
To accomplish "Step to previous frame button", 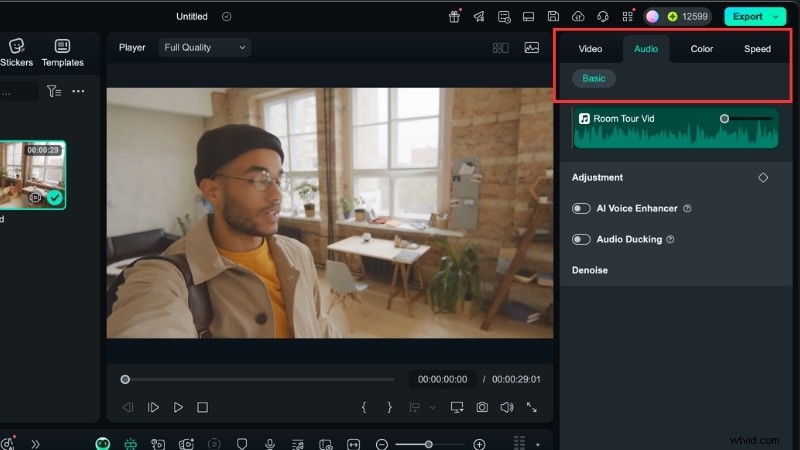I will [x=128, y=407].
